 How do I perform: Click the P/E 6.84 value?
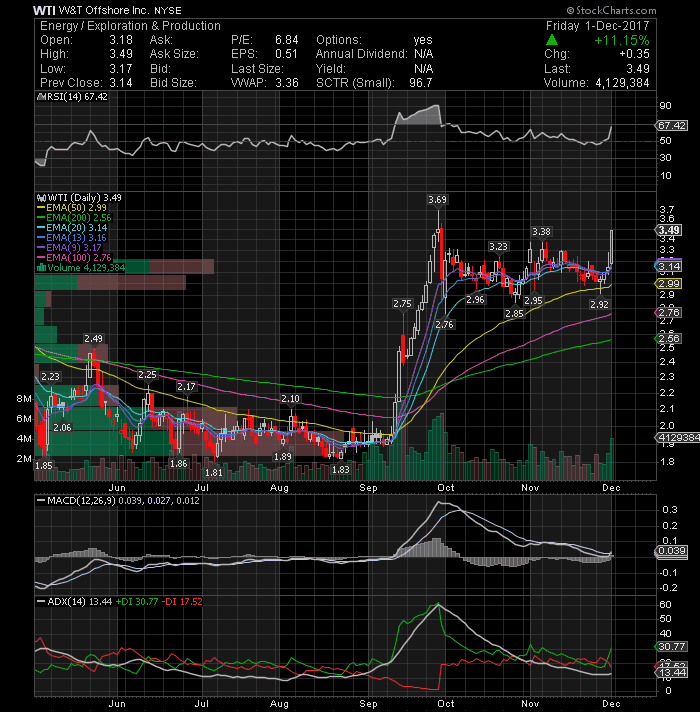(286, 40)
